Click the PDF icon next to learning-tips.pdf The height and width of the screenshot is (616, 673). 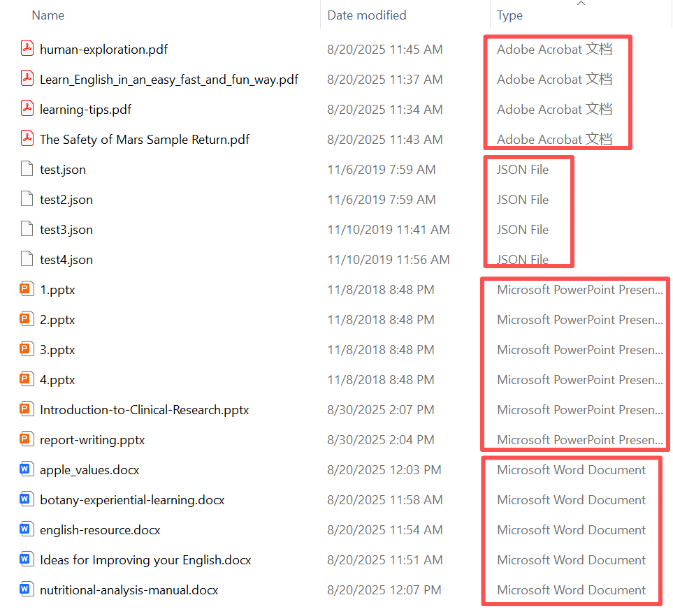click(27, 108)
